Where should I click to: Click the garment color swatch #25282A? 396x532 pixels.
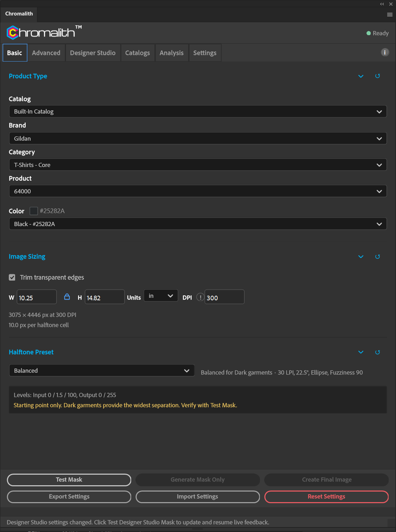pos(34,211)
